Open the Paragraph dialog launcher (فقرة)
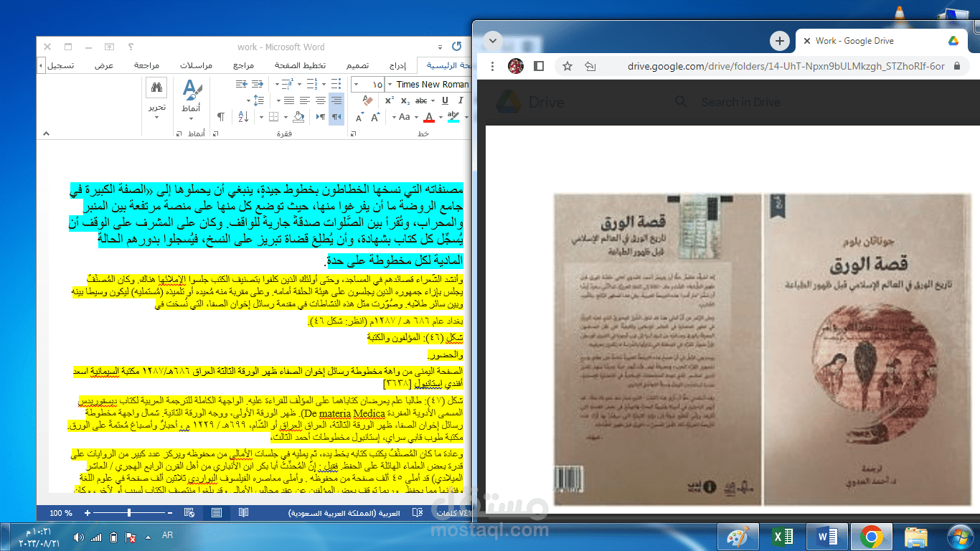 [x=215, y=134]
